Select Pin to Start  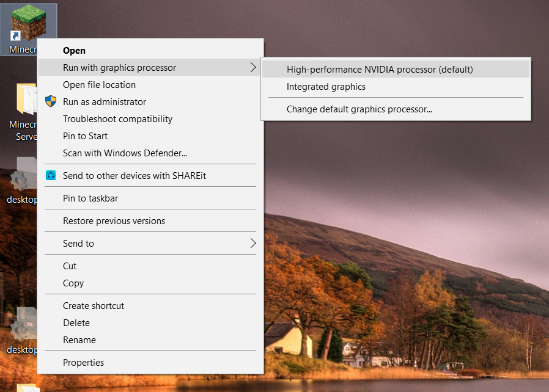(x=150, y=136)
